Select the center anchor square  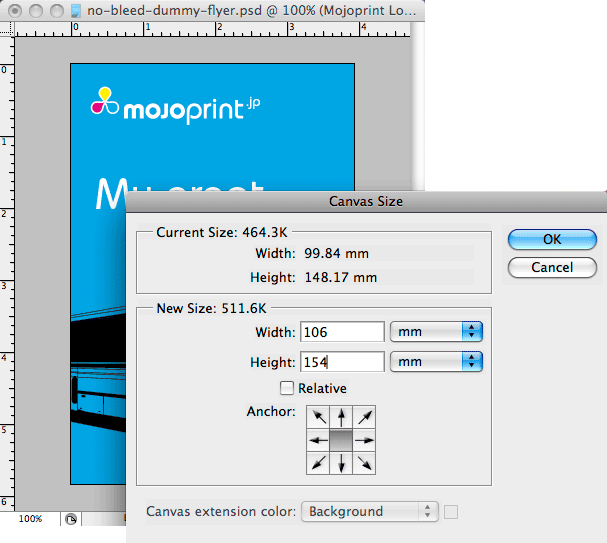[x=342, y=440]
